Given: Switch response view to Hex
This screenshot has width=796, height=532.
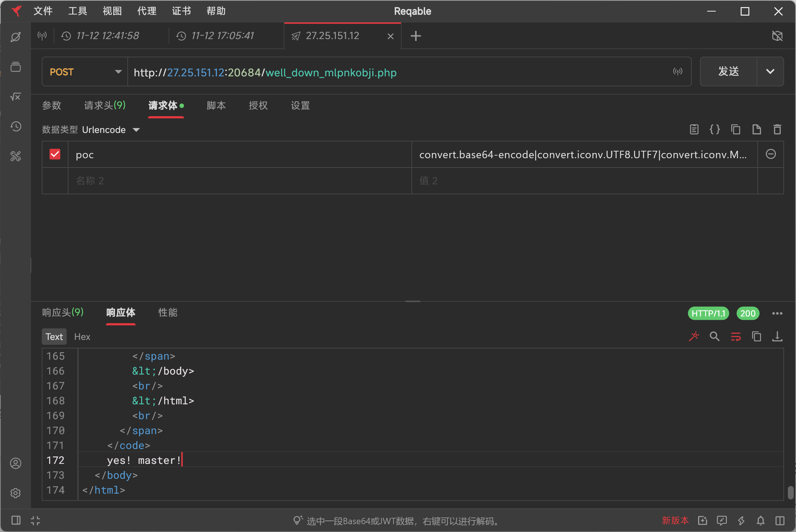Looking at the screenshot, I should click(x=82, y=337).
